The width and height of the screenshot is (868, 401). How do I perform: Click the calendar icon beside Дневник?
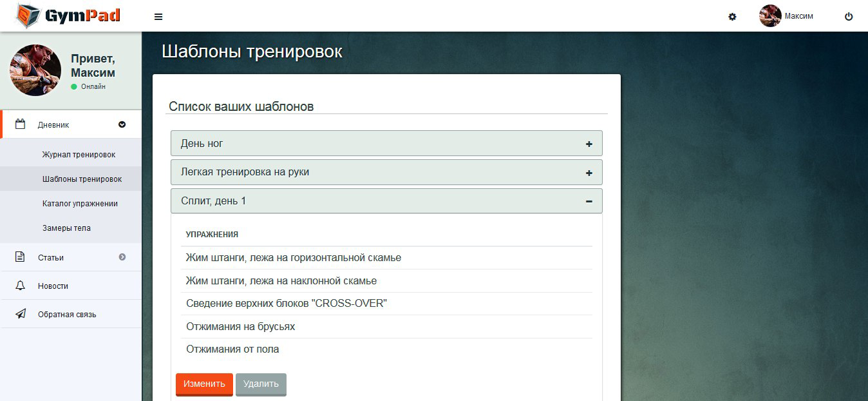point(20,124)
